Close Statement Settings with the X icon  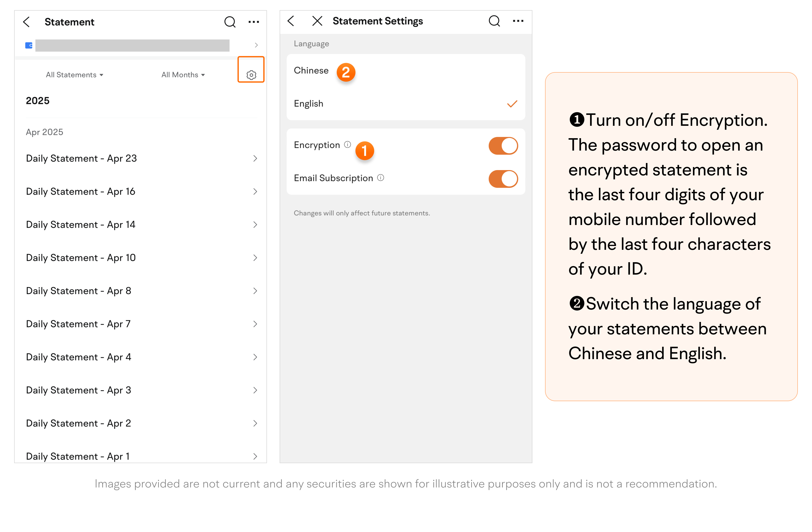(x=317, y=21)
